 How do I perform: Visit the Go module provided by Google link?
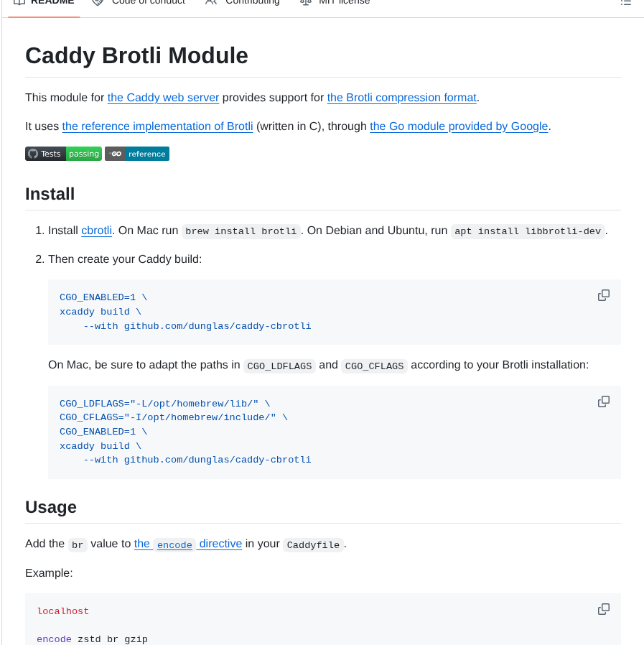tap(457, 126)
